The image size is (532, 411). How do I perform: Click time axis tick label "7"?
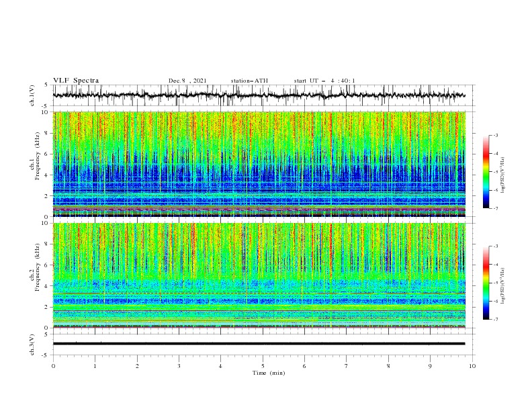pyautogui.click(x=347, y=366)
